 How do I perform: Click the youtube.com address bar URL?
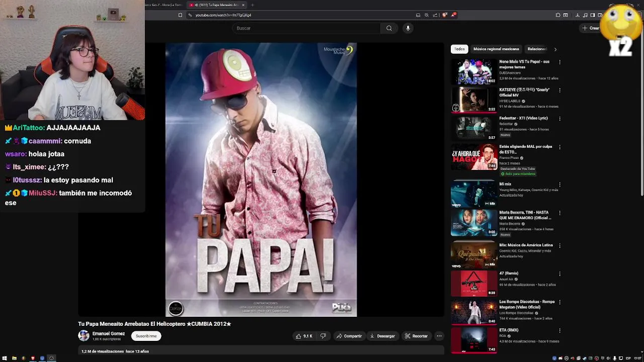[x=223, y=15]
